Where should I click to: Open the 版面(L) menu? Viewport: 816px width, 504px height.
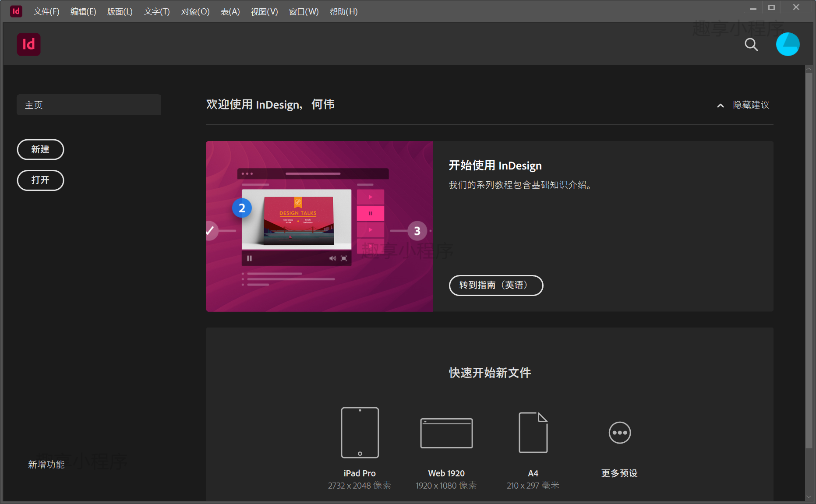pyautogui.click(x=120, y=11)
